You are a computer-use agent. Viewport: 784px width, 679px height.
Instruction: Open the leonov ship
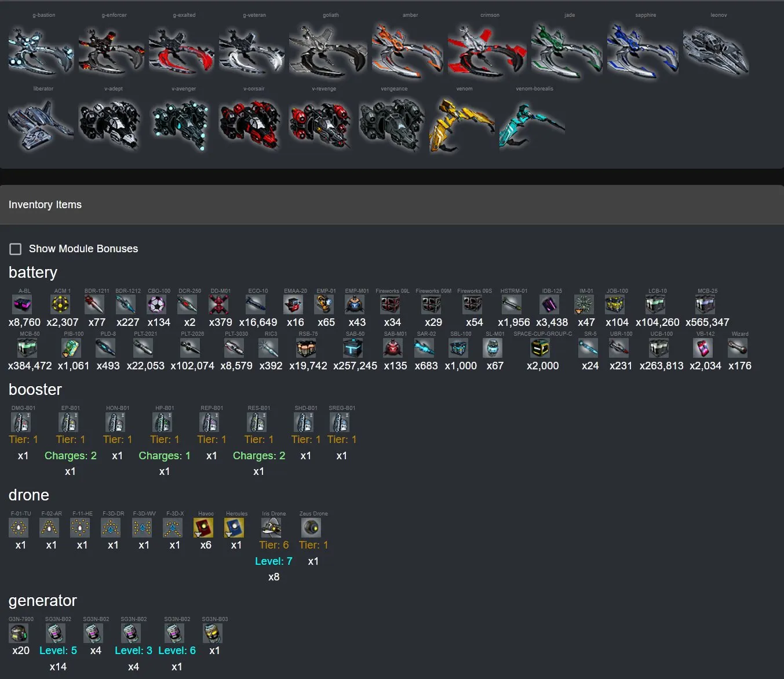716,51
